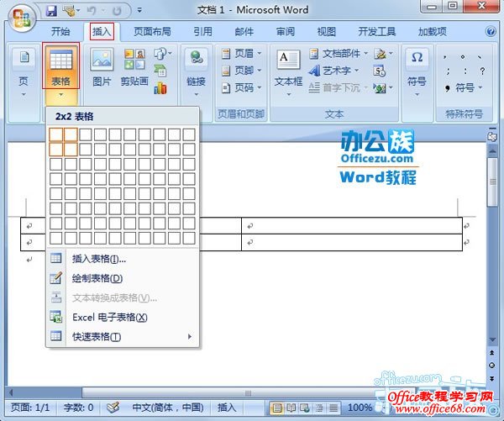This screenshot has width=504, height=421.
Task: Switch to the 视图 tab
Action: 326,32
